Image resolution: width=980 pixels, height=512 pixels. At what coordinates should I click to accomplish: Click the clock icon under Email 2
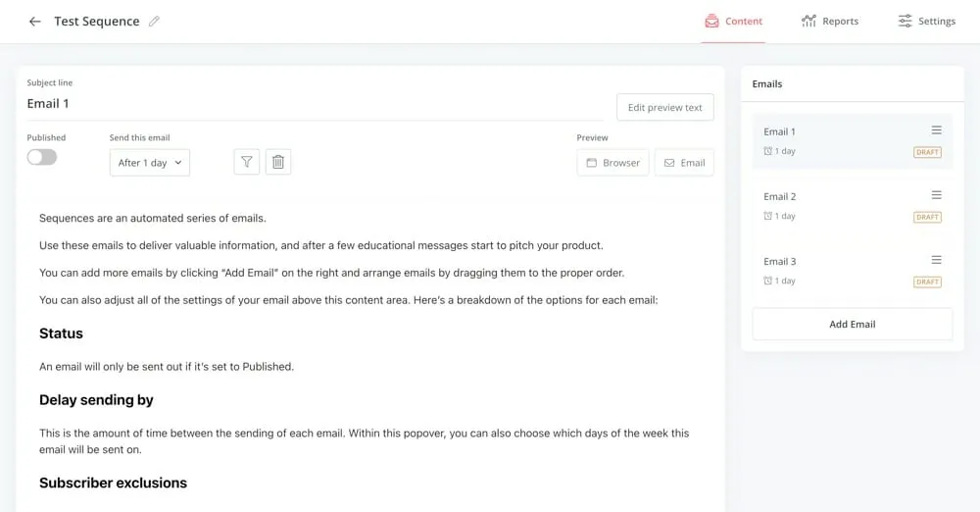pyautogui.click(x=768, y=217)
